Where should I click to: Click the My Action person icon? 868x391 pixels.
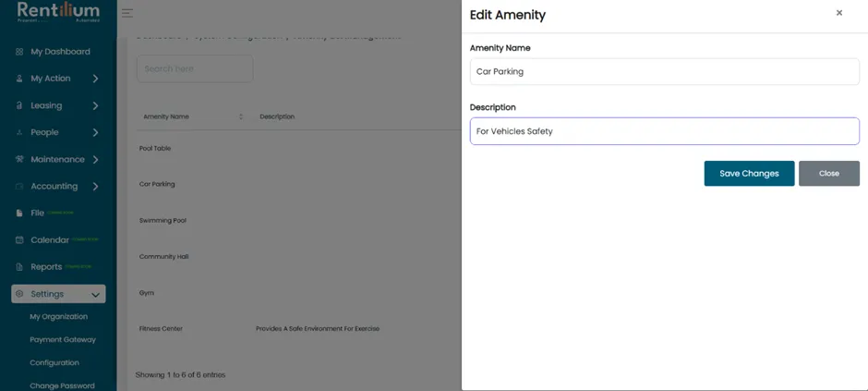pyautogui.click(x=19, y=79)
